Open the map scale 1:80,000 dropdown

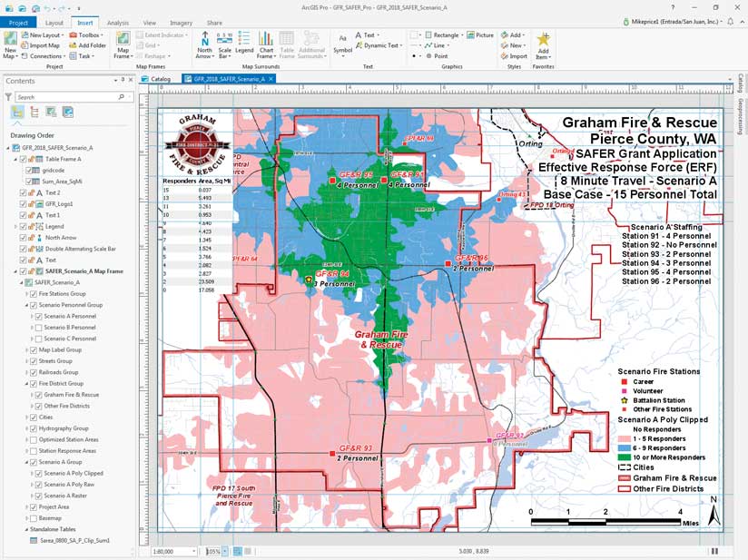point(193,552)
